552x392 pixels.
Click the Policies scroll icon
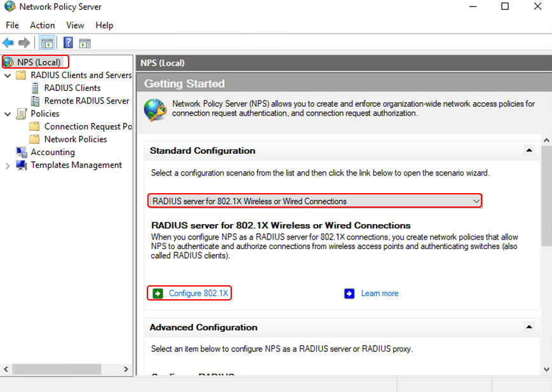coord(22,114)
